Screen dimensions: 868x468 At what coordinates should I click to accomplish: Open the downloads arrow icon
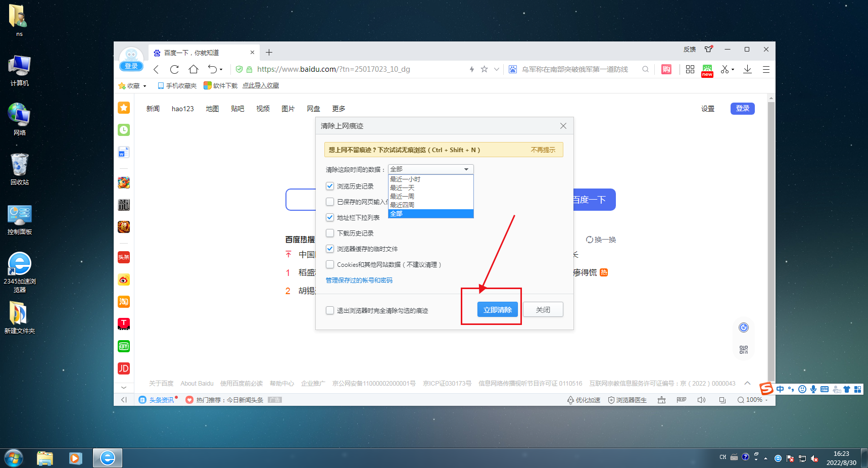(747, 69)
